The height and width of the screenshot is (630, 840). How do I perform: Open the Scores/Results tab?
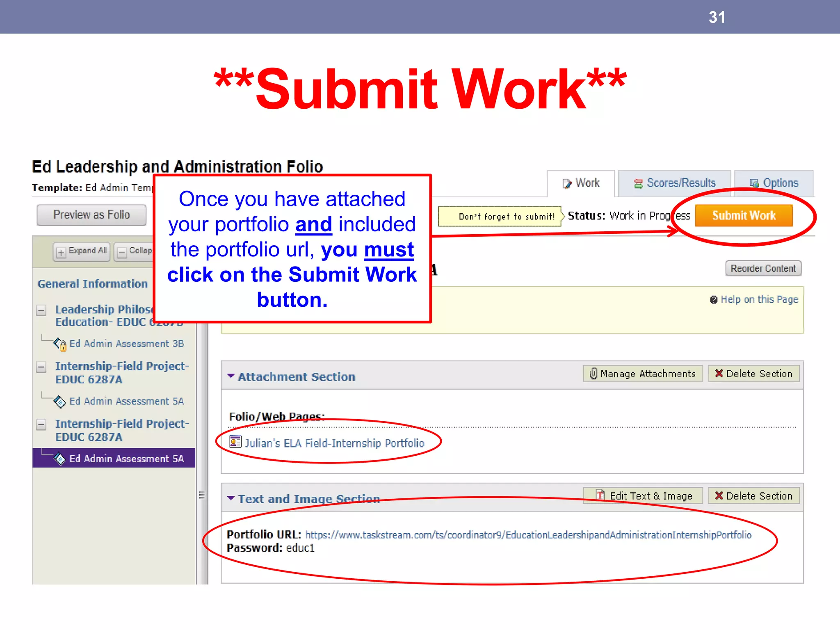pos(675,183)
